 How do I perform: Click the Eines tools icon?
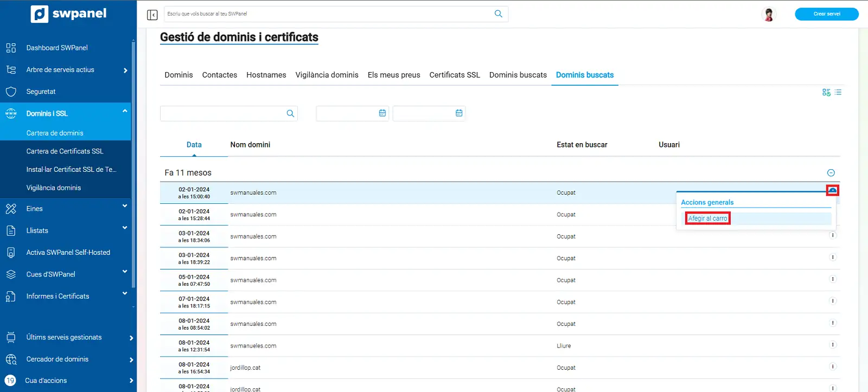[11, 209]
